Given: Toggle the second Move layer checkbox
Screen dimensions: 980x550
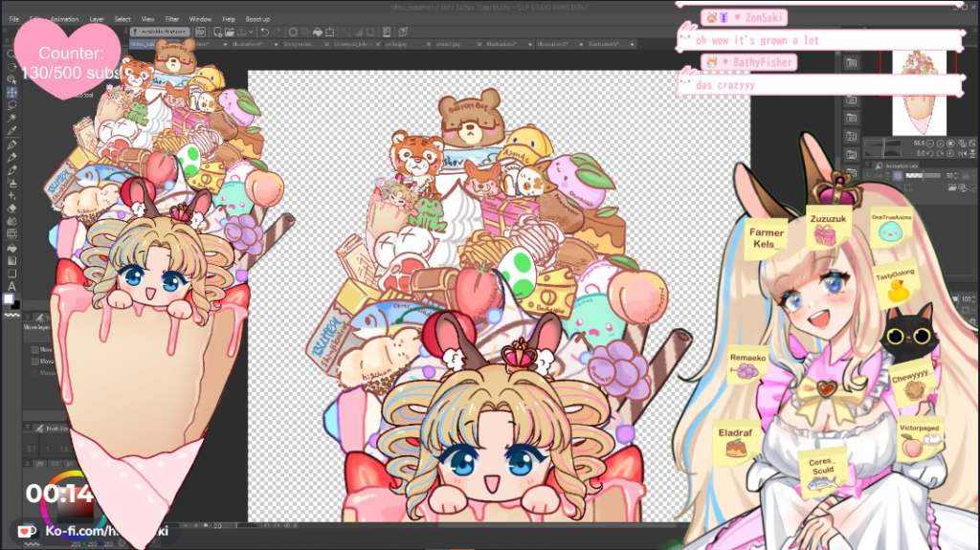Looking at the screenshot, I should [x=35, y=362].
